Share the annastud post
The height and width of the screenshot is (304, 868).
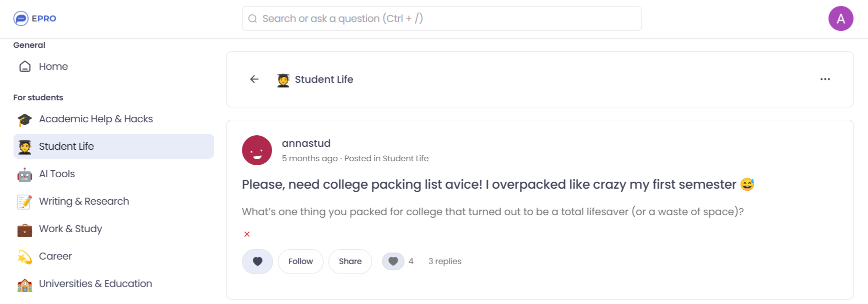[x=350, y=261]
